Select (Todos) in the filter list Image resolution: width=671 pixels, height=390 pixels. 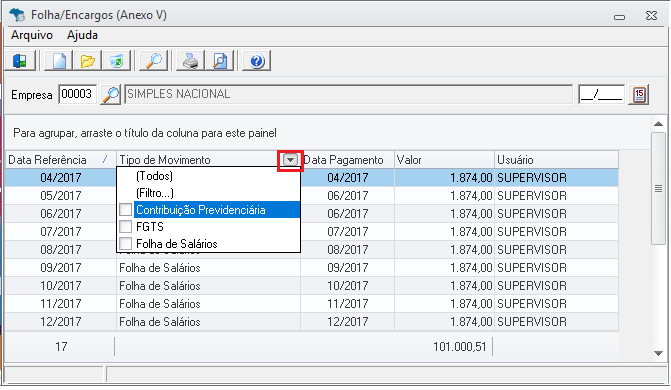tap(154, 176)
